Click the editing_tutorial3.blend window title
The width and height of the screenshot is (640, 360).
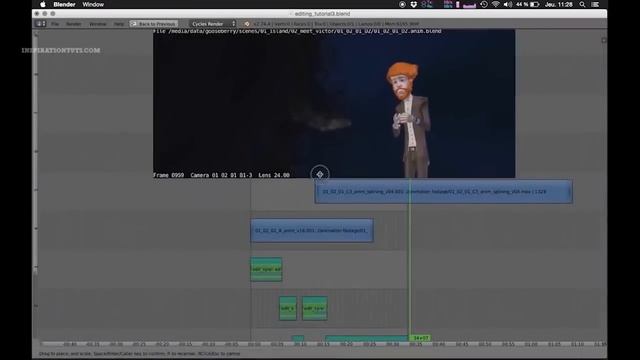[322, 14]
